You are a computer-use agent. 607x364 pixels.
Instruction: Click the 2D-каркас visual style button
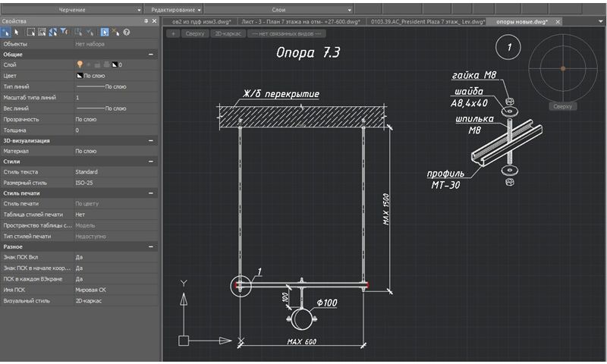click(x=228, y=34)
